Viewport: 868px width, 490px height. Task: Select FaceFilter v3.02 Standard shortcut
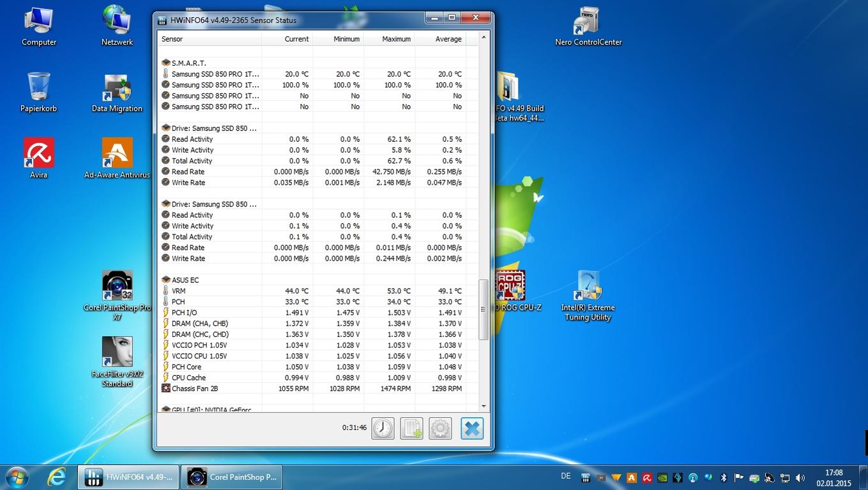[118, 362]
